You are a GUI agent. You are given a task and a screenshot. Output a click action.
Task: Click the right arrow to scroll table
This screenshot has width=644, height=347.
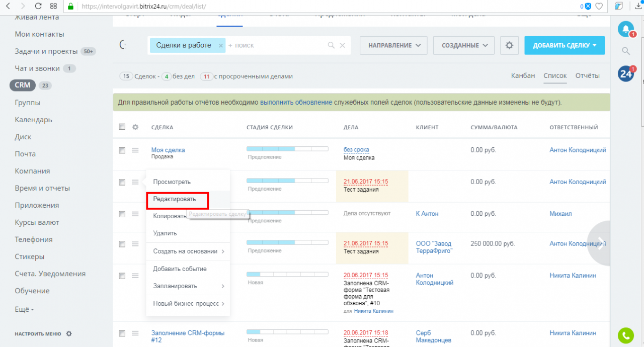pos(600,244)
